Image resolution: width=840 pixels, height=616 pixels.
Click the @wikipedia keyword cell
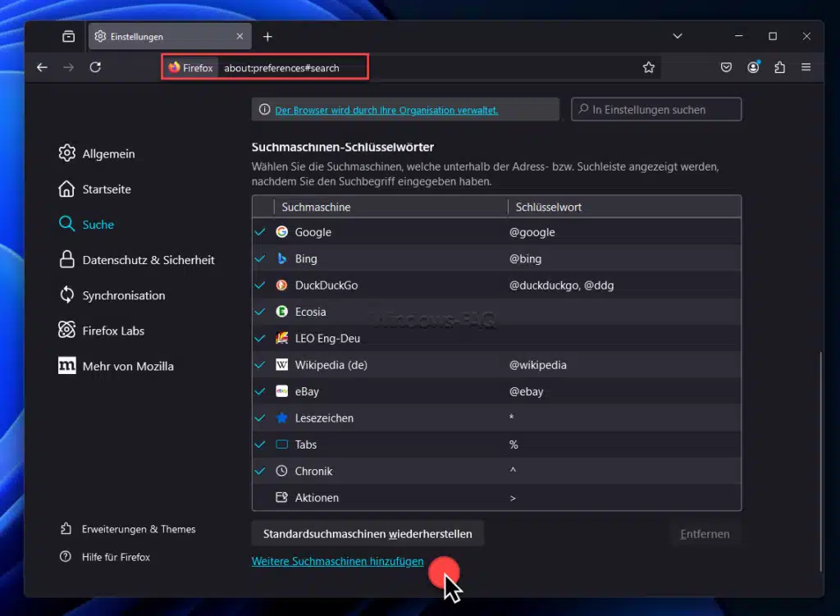(538, 365)
